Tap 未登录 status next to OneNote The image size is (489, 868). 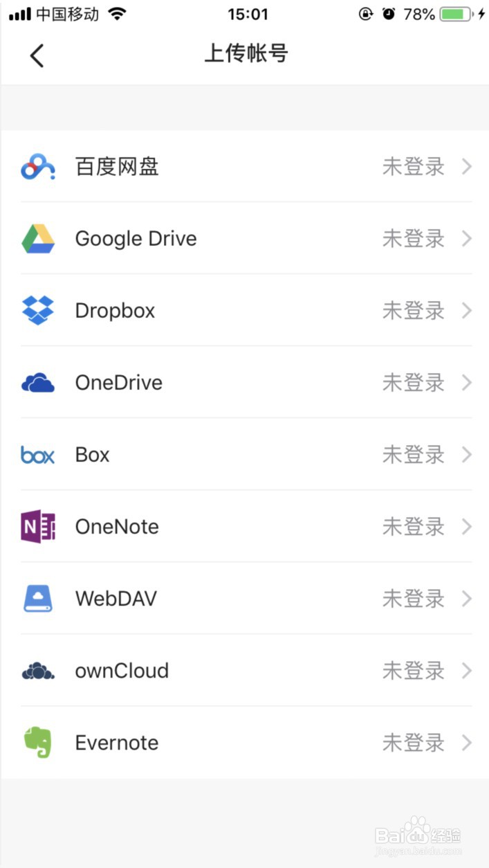(413, 527)
